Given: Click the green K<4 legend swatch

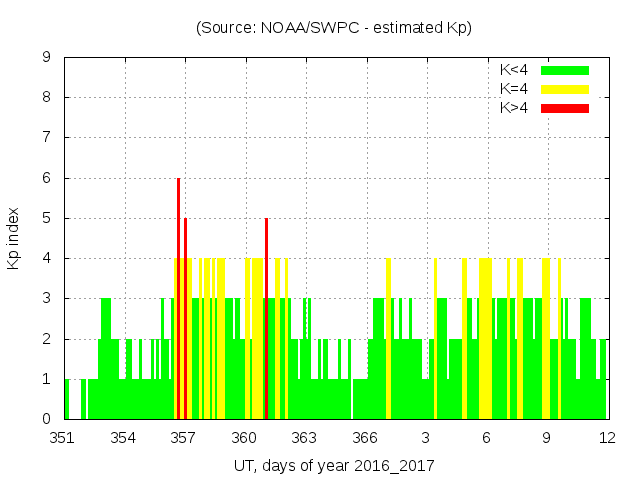Looking at the screenshot, I should point(565,70).
